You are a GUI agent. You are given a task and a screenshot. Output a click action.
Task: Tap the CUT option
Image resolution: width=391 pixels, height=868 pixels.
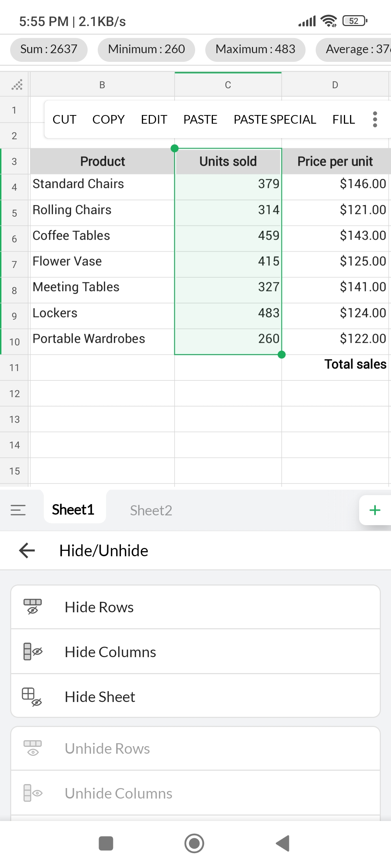click(x=64, y=119)
